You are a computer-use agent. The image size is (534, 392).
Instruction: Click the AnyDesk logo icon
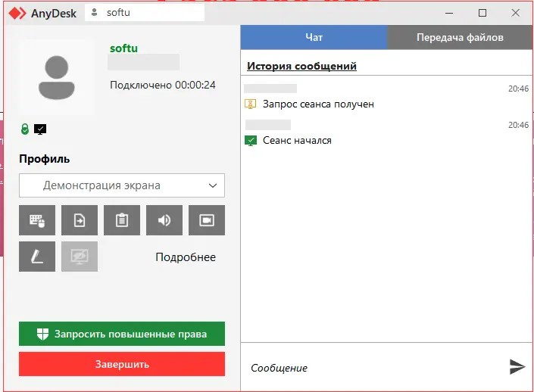(x=17, y=14)
